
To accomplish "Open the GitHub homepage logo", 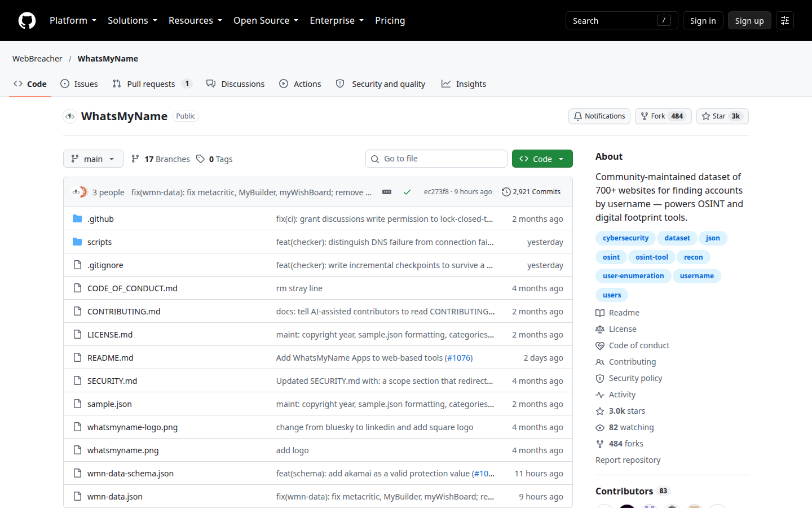I will [27, 20].
